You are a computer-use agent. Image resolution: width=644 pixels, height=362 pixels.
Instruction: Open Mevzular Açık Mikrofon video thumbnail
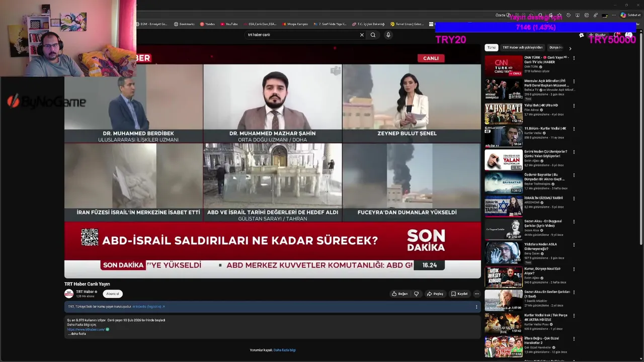click(504, 89)
